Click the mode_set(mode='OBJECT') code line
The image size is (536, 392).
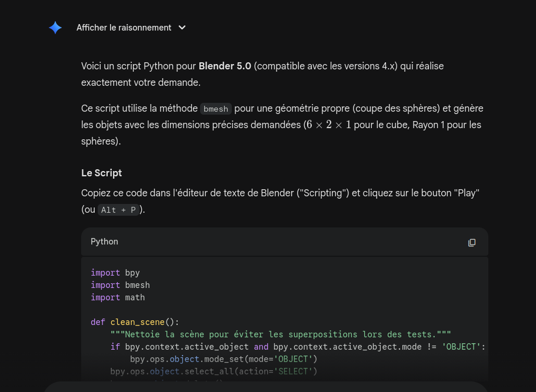(x=224, y=359)
